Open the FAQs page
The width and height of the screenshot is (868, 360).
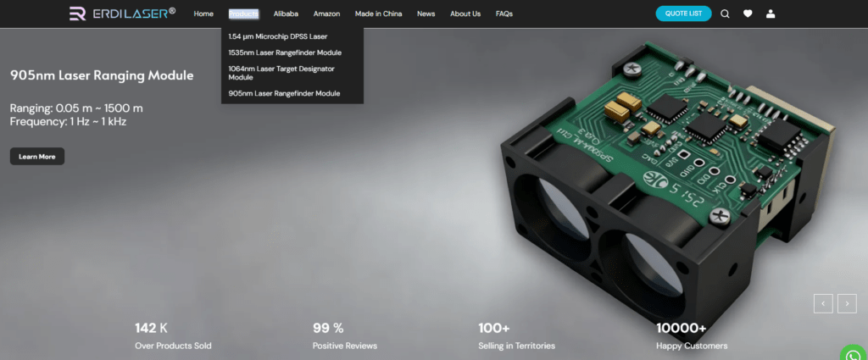click(x=504, y=14)
